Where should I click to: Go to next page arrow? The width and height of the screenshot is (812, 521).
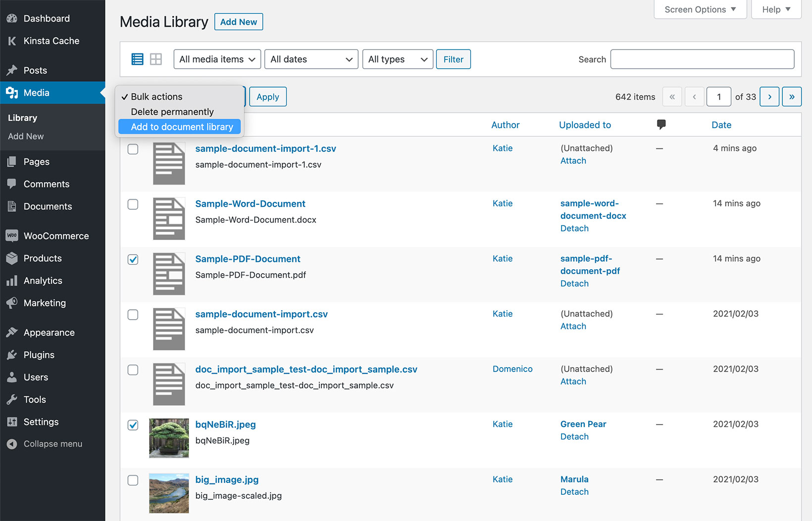tap(769, 97)
